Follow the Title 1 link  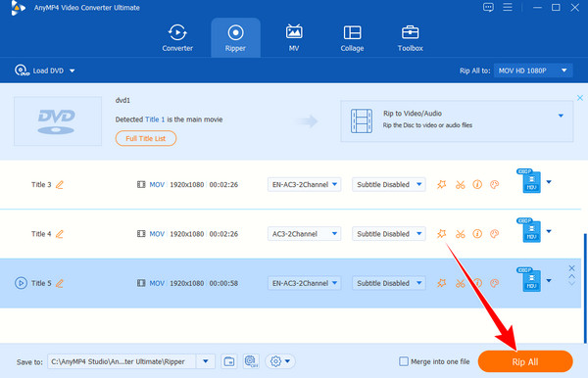155,119
